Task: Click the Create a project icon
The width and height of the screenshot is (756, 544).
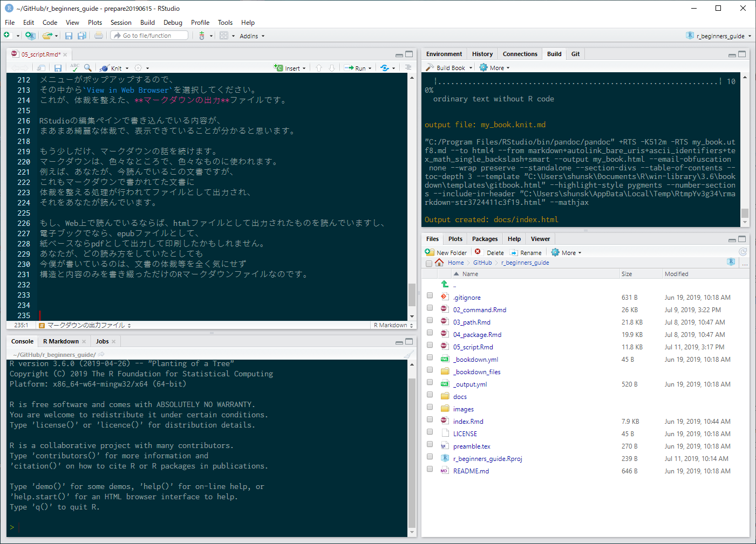Action: [x=30, y=36]
